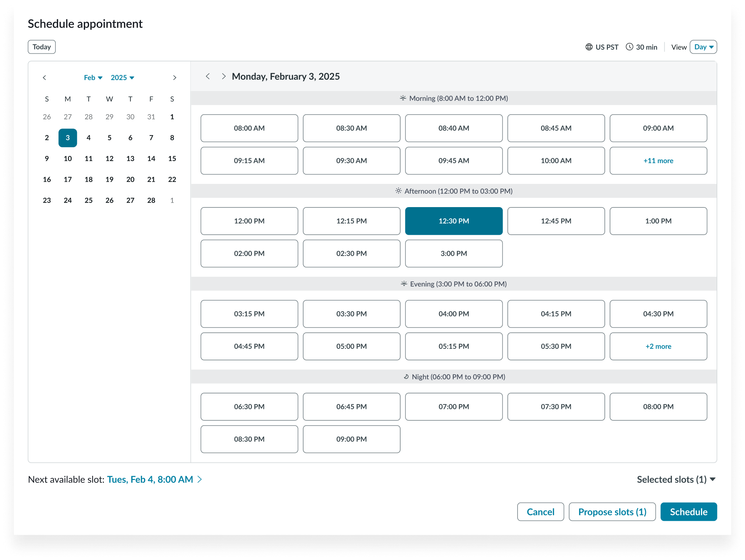Image resolution: width=745 pixels, height=560 pixels.
Task: Show +11 more morning slots
Action: pyautogui.click(x=658, y=160)
